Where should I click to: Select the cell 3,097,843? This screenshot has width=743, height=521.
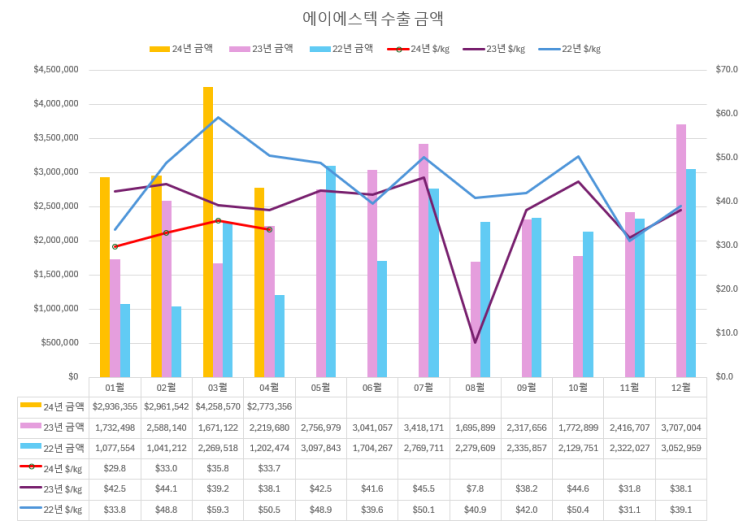click(x=321, y=448)
